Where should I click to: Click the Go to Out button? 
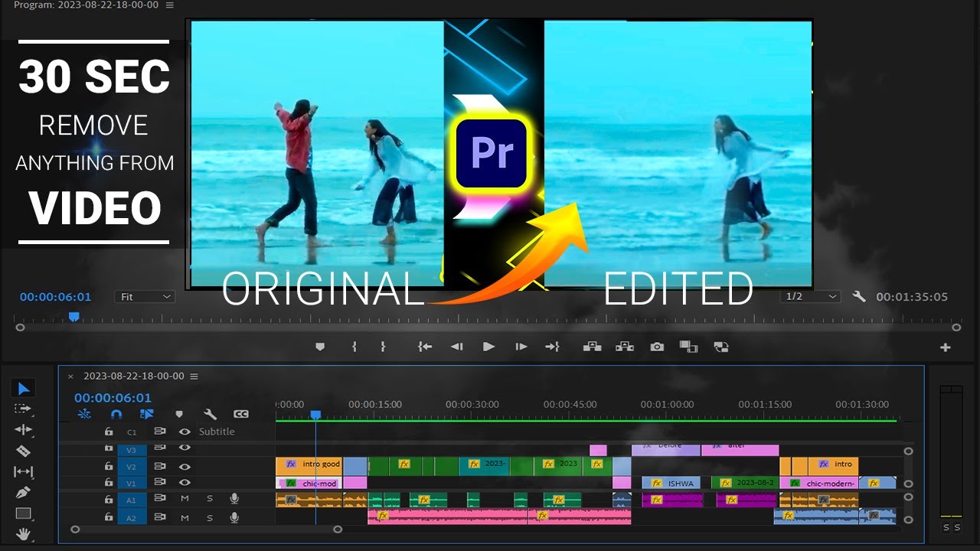coord(552,347)
